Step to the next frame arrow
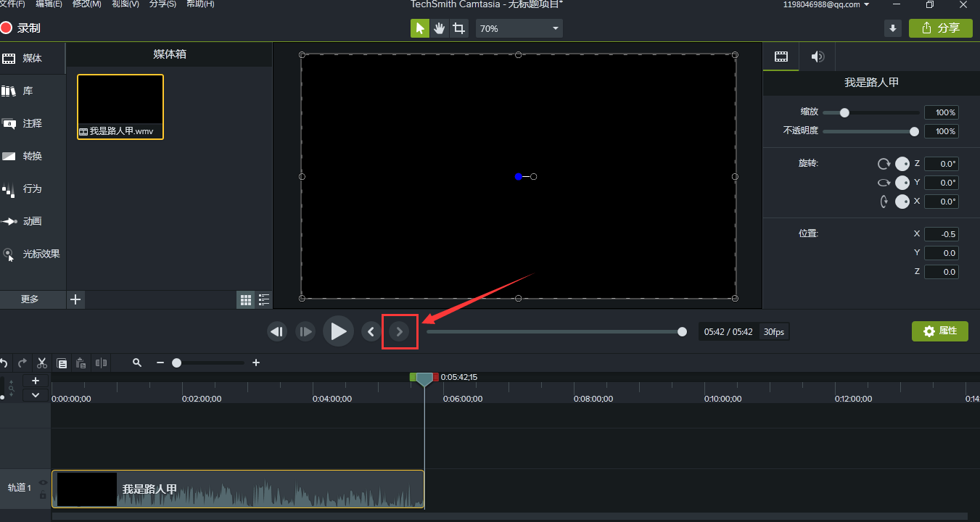The image size is (980, 522). (400, 331)
